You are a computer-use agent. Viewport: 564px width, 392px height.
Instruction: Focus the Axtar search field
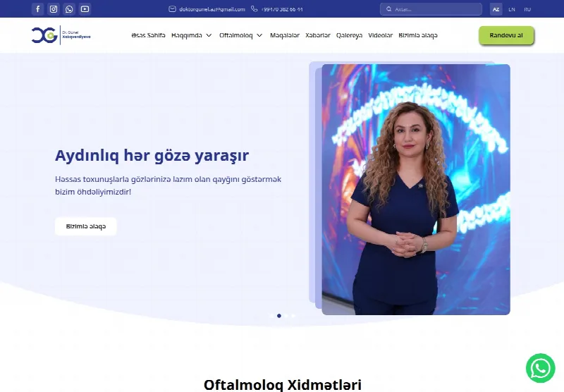pos(431,9)
